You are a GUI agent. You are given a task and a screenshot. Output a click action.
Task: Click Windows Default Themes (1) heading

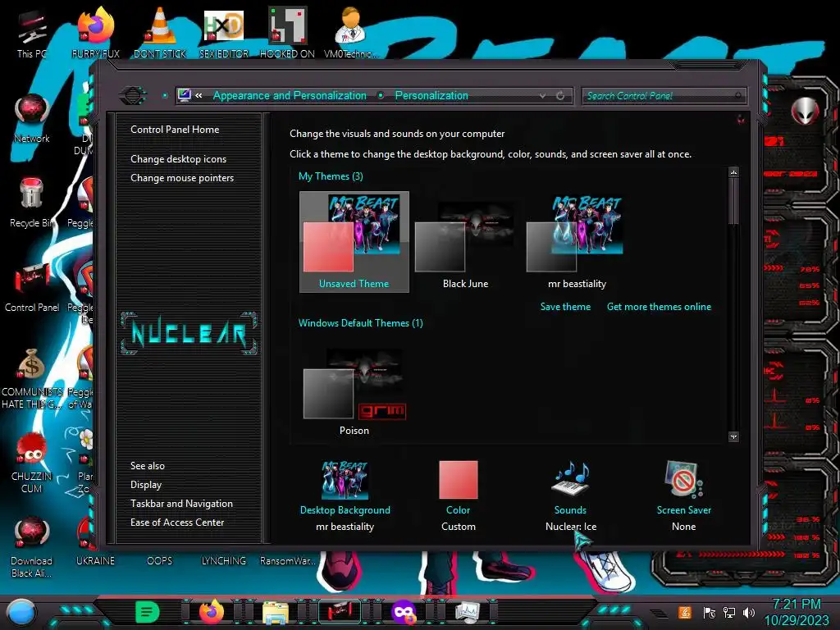[361, 323]
